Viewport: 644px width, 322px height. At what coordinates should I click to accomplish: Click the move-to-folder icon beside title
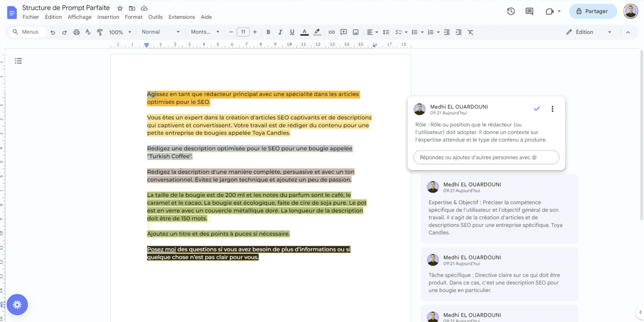point(132,8)
